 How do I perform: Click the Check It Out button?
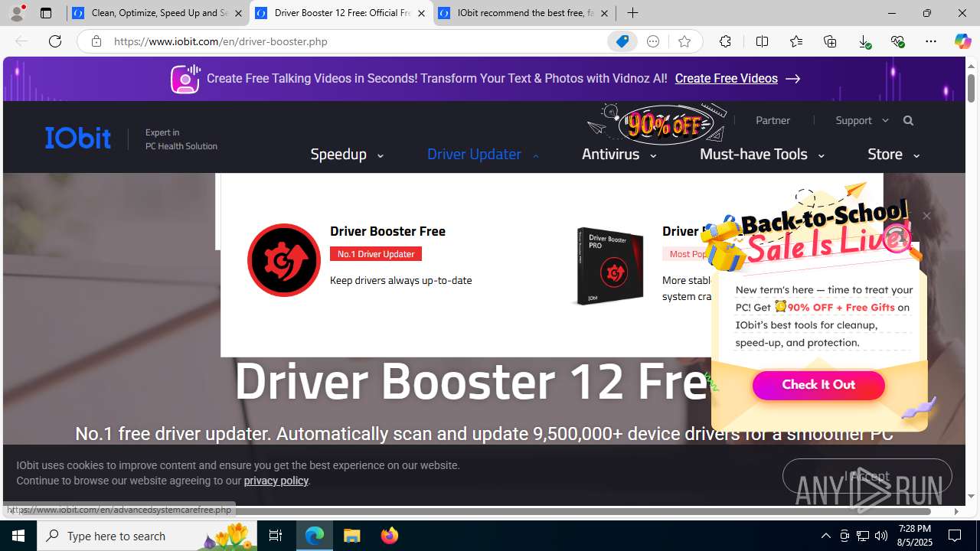pos(818,385)
